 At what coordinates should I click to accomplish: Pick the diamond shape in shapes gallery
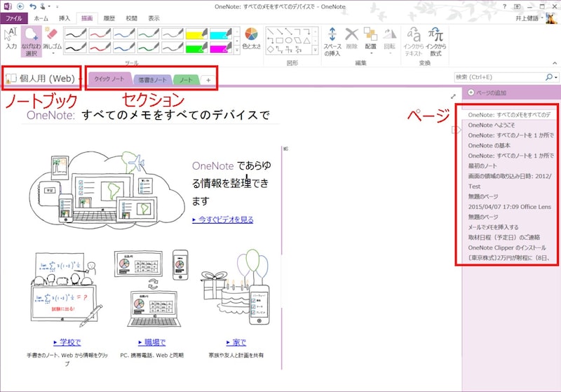tap(271, 49)
